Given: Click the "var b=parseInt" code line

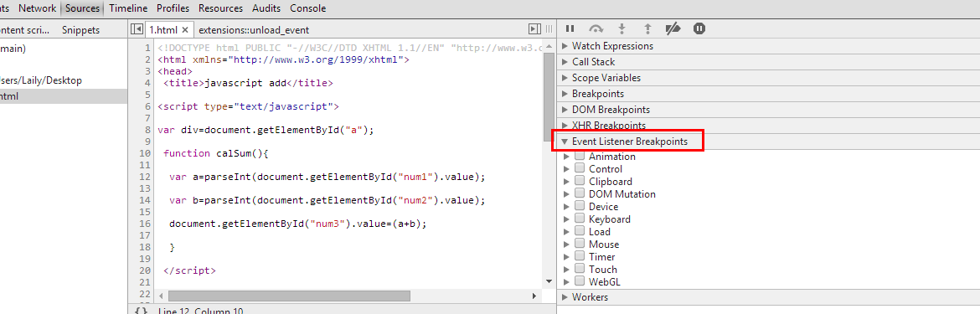Looking at the screenshot, I should [x=327, y=200].
